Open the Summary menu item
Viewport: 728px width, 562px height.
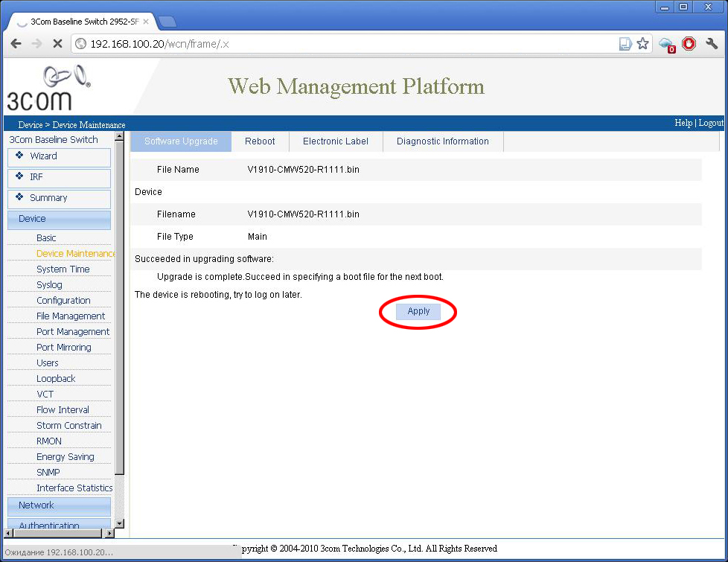(x=59, y=199)
